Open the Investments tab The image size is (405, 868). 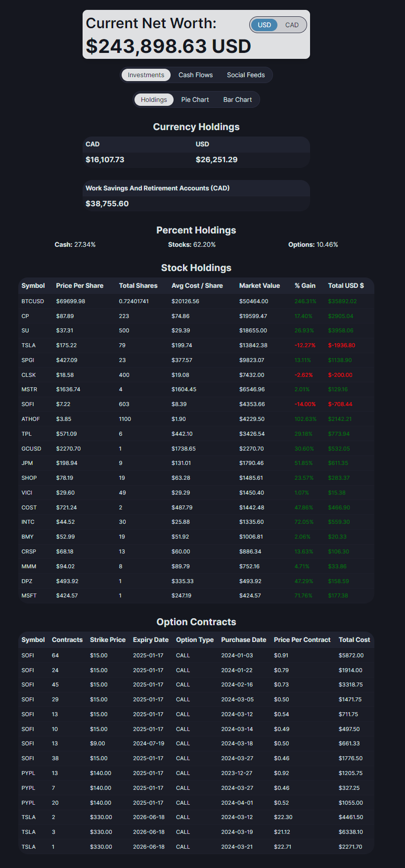point(146,75)
